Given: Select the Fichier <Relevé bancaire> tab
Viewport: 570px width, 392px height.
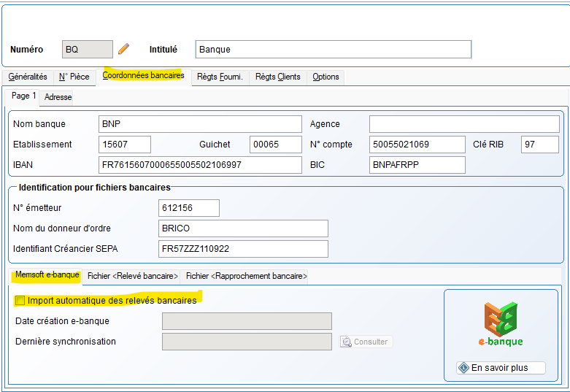Looking at the screenshot, I should (132, 276).
